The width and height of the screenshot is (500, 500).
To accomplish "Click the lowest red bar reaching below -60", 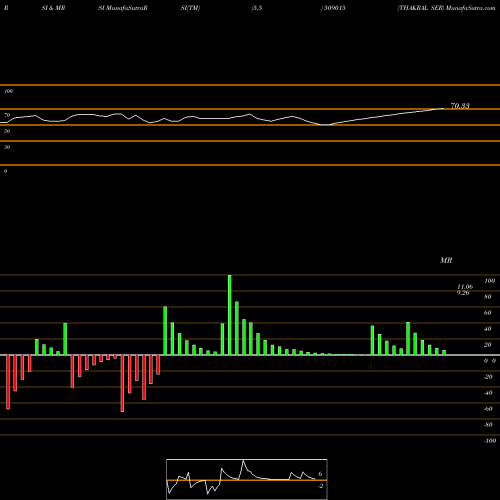I will pos(122,383).
